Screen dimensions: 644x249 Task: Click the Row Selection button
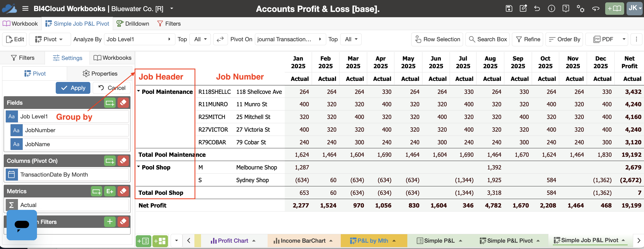click(437, 39)
